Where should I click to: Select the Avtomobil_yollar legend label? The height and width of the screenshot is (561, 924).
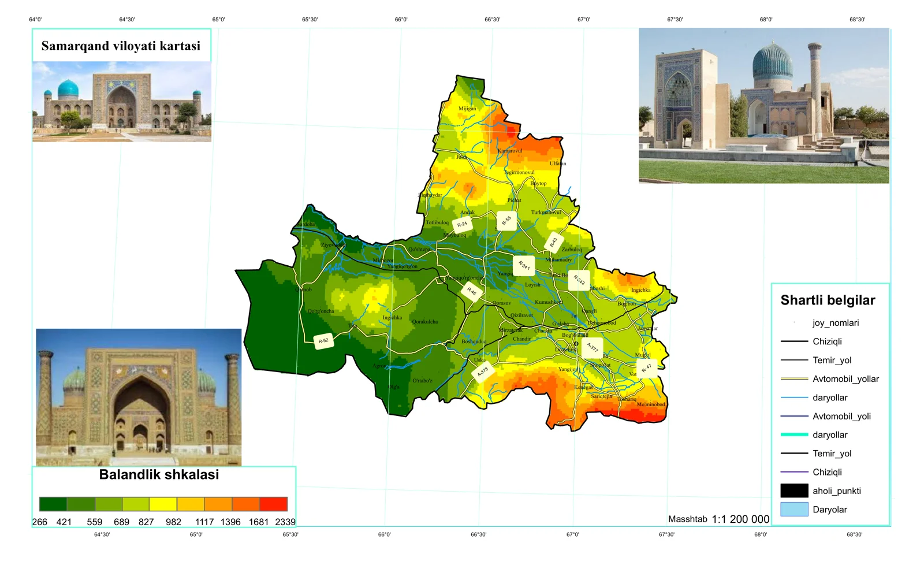(845, 379)
